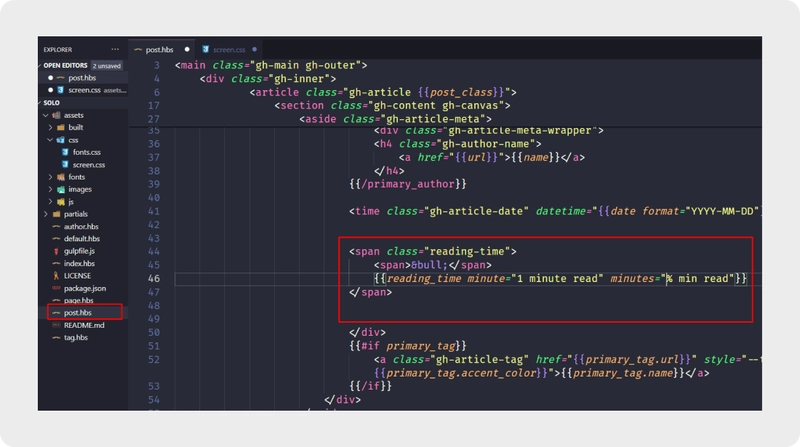Open page.hbs in the file tree
This screenshot has width=800, height=447.
pyautogui.click(x=79, y=301)
